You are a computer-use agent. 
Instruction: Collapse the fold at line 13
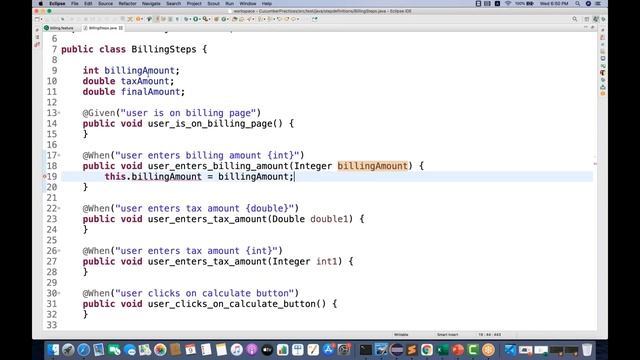(59, 113)
